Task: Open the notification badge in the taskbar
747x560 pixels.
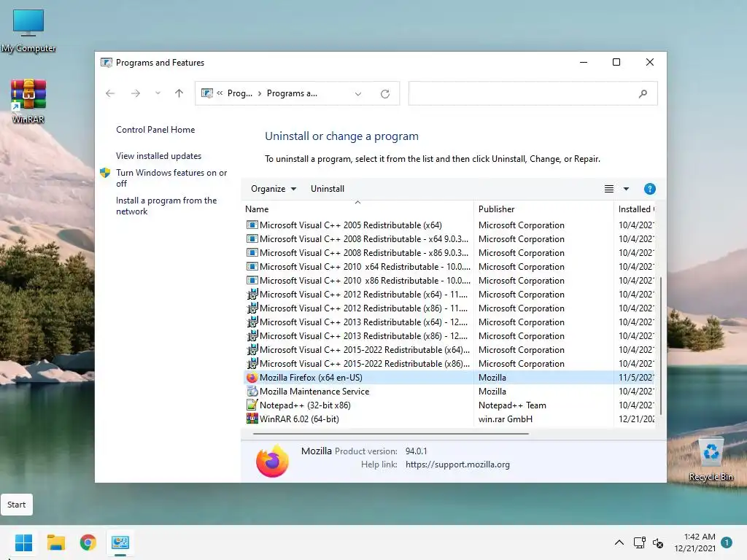Action: [727, 542]
